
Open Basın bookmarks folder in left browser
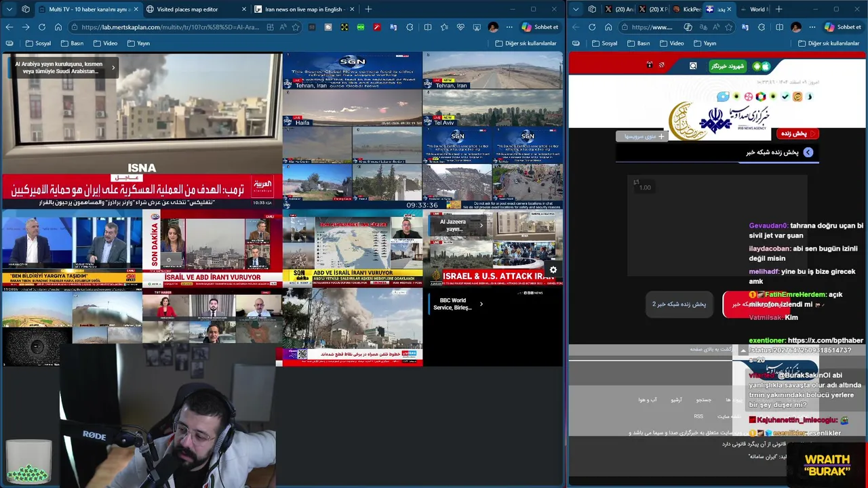(72, 43)
